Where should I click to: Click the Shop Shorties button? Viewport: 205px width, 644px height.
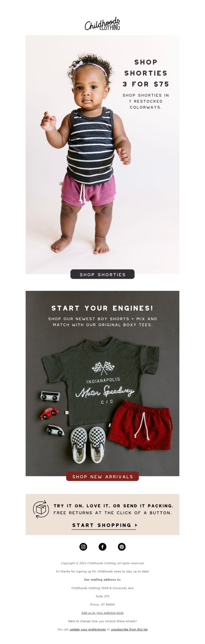click(x=102, y=274)
